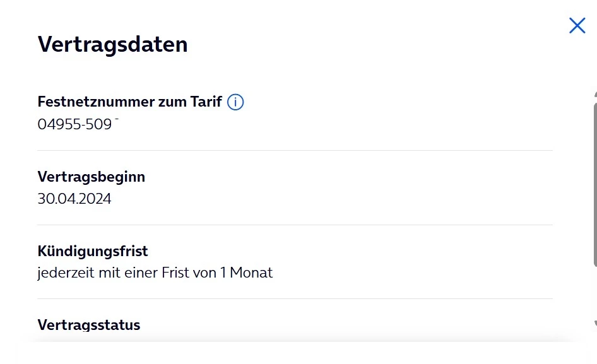The width and height of the screenshot is (597, 364).
Task: Click the word 'Tarif' in the first label
Action: 206,102
